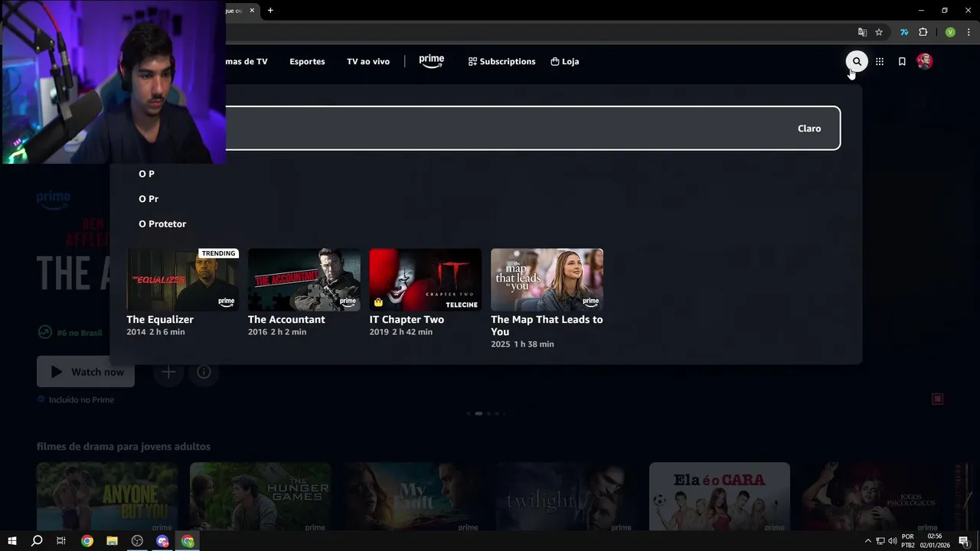Open the Twilight poster
Viewport: 980px width, 551px height.
point(567,496)
